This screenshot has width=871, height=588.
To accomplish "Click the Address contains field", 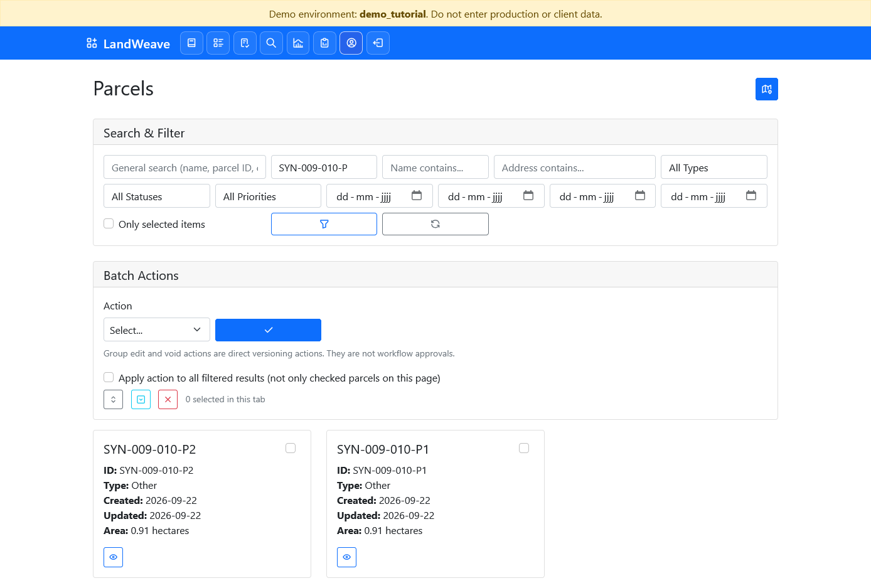I will [575, 167].
